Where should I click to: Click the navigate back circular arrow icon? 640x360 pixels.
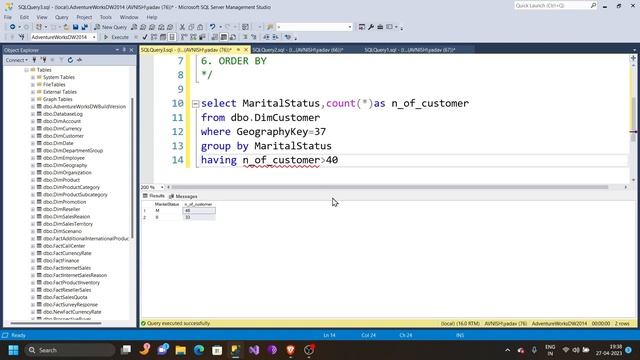coord(13,27)
